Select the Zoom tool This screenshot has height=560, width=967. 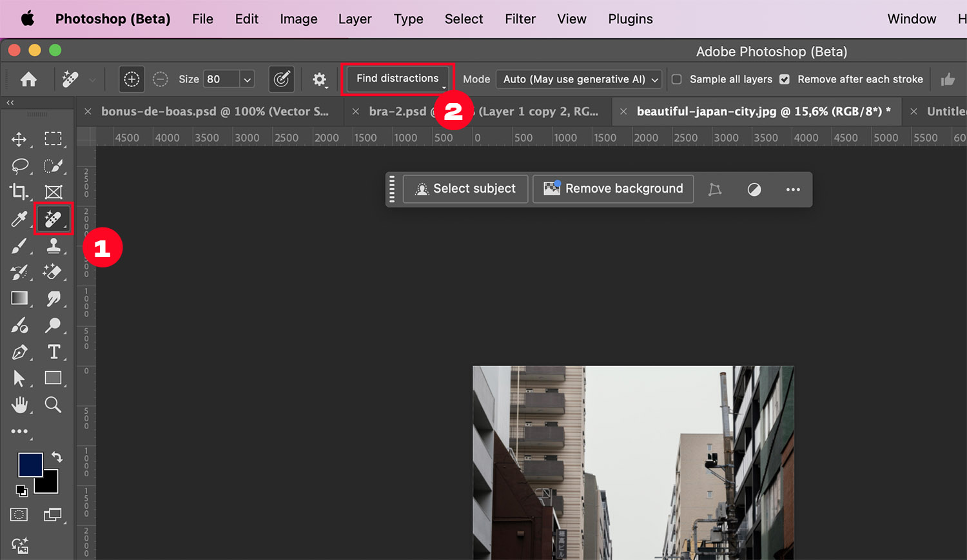coord(53,405)
